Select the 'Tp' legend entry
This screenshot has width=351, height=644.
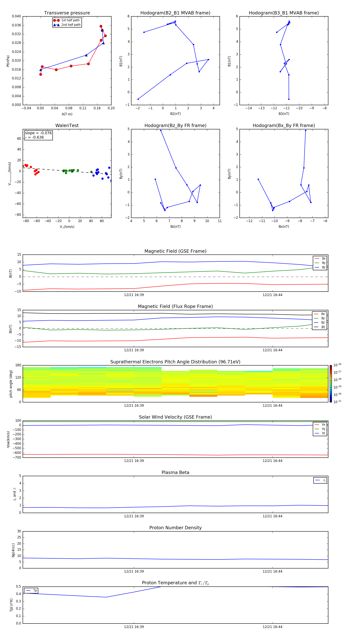(x=31, y=591)
